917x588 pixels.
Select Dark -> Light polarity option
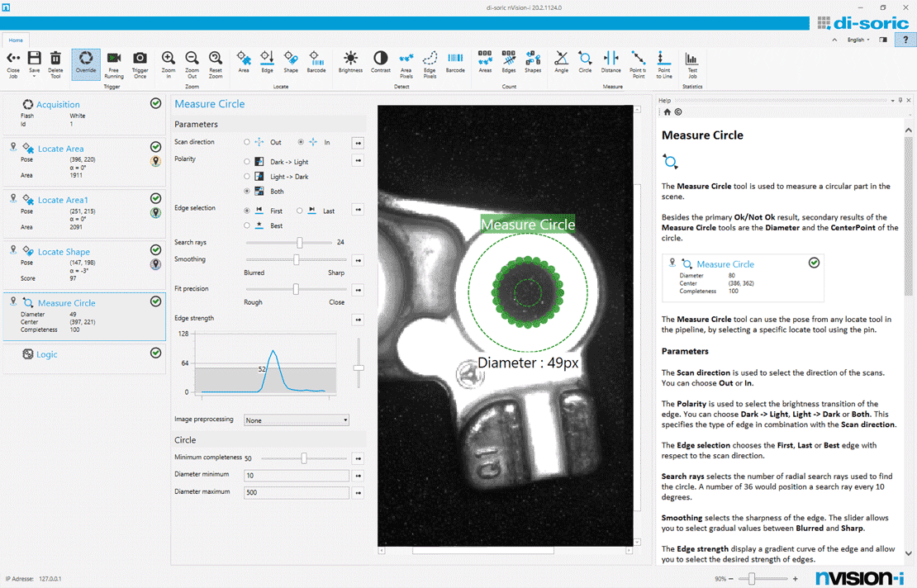247,162
